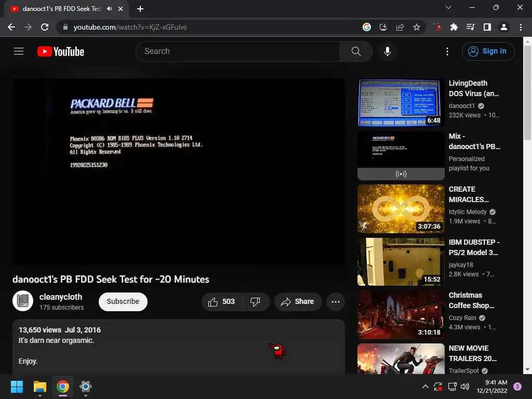The width and height of the screenshot is (532, 399).
Task: Close the YouTube browser tab
Action: pyautogui.click(x=121, y=9)
